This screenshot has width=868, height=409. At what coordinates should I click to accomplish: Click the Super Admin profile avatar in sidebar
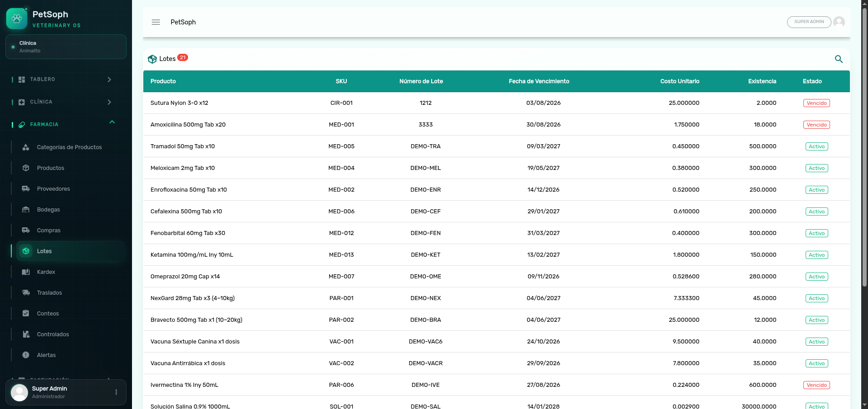point(19,392)
